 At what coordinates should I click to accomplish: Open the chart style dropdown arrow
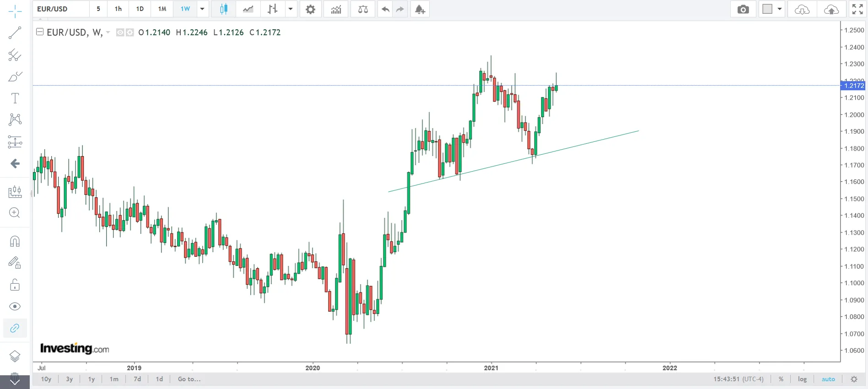pyautogui.click(x=290, y=9)
